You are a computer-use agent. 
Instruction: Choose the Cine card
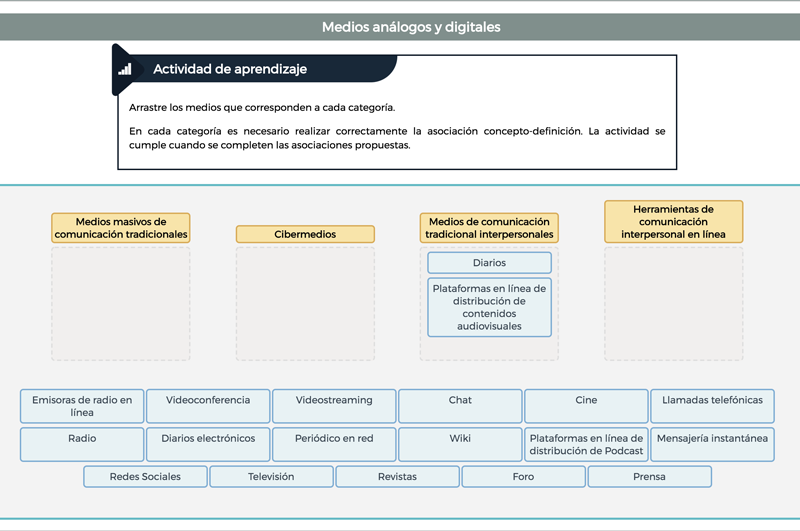pos(586,406)
